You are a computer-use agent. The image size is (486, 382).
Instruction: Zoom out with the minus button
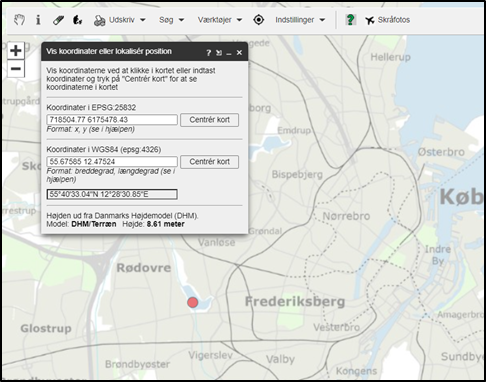pyautogui.click(x=16, y=69)
